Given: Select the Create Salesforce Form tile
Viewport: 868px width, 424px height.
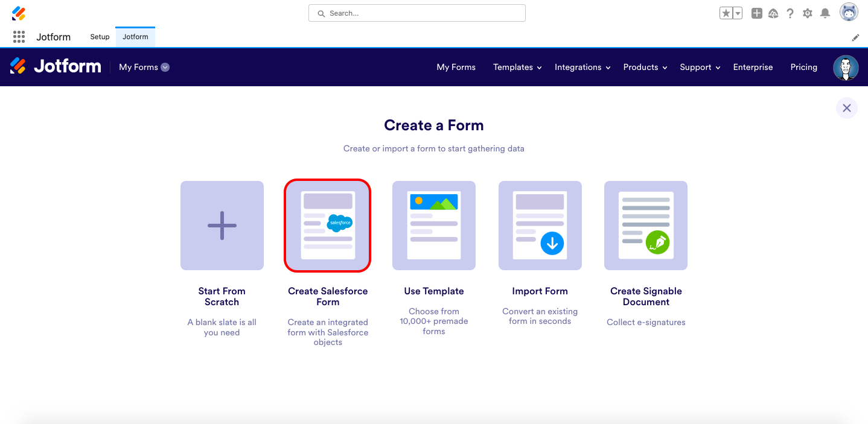Looking at the screenshot, I should pyautogui.click(x=328, y=226).
